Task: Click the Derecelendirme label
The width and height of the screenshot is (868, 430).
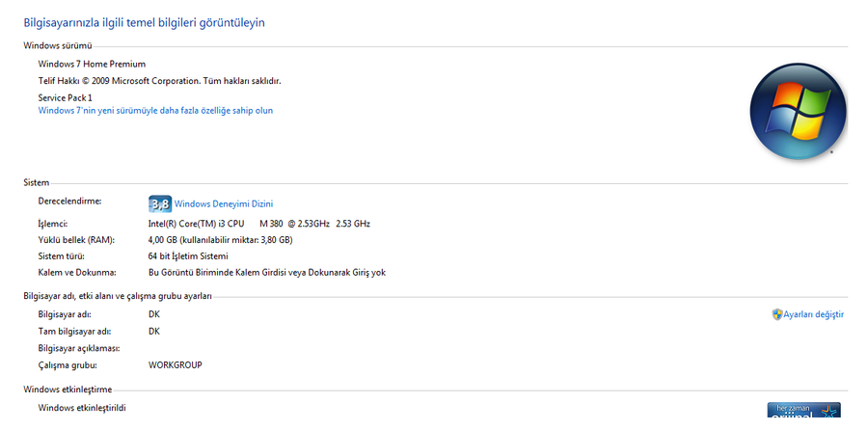Action: [69, 201]
